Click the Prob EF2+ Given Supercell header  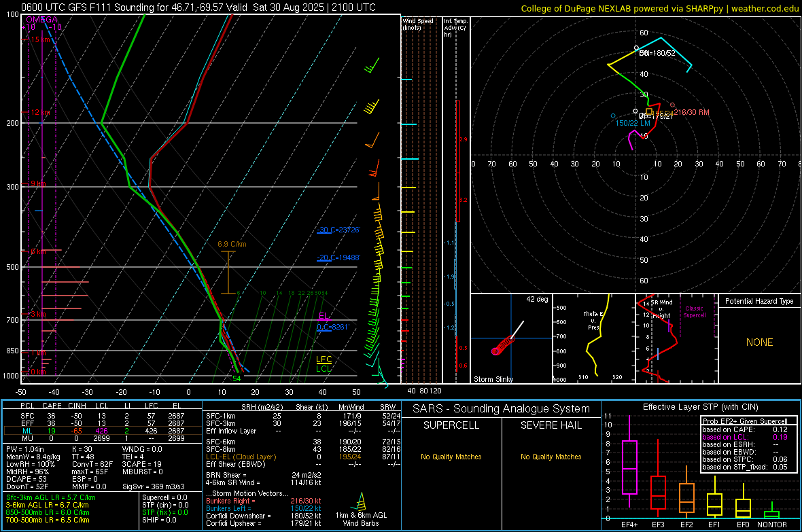(745, 421)
